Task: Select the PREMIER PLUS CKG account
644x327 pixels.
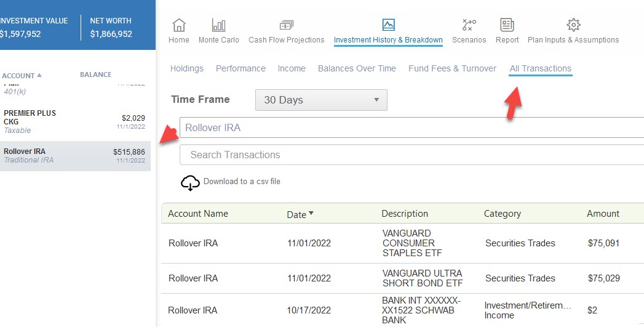Action: pyautogui.click(x=75, y=122)
